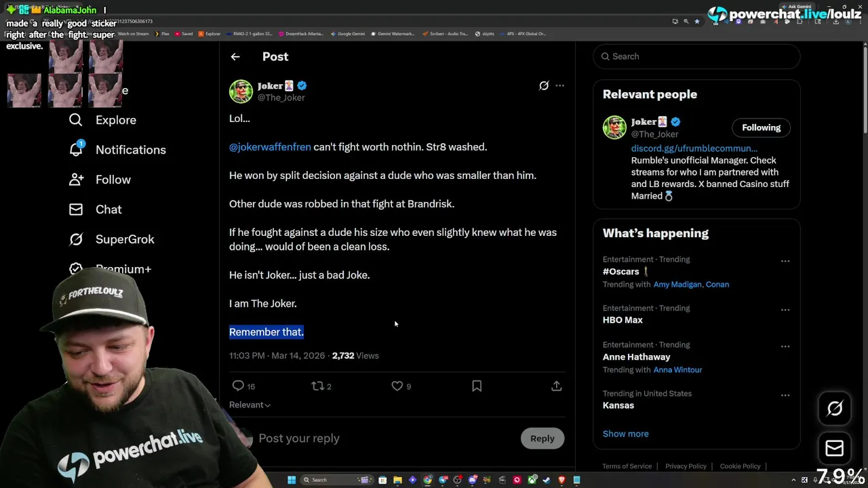The width and height of the screenshot is (868, 488).
Task: Click the Windows Start button
Action: pyautogui.click(x=292, y=480)
